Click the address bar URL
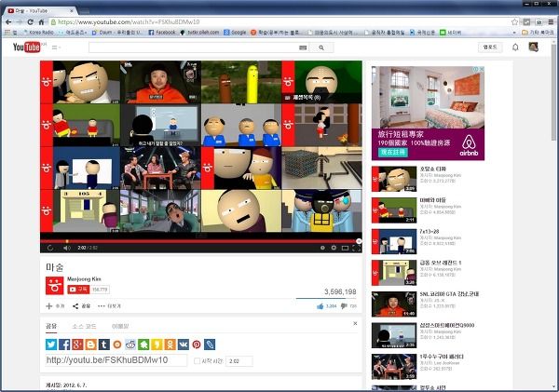 pos(129,22)
